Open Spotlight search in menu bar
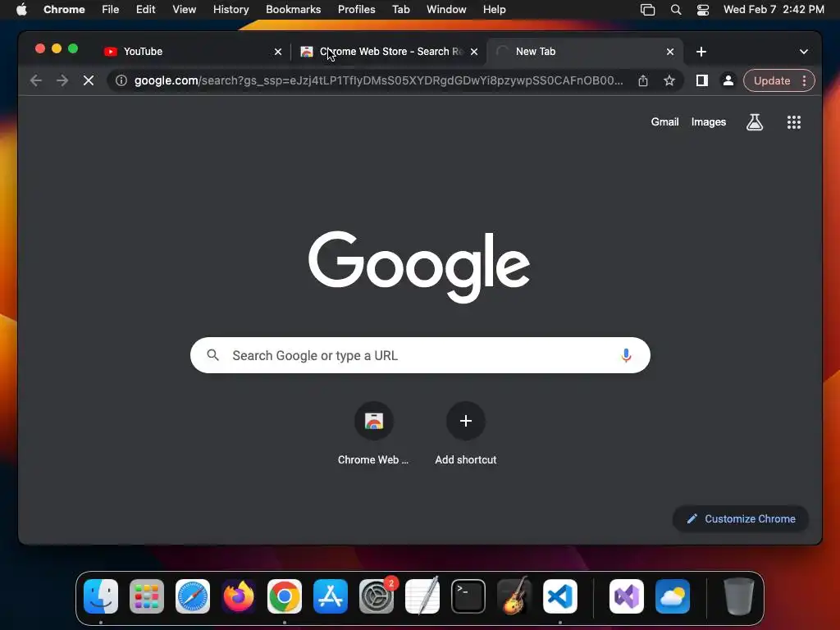The width and height of the screenshot is (840, 630). coord(676,9)
